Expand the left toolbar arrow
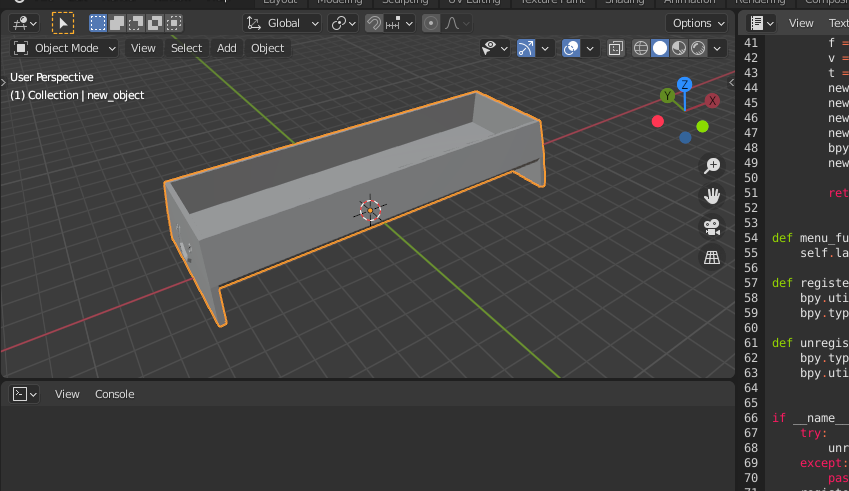This screenshot has width=849, height=491. click(x=3, y=82)
